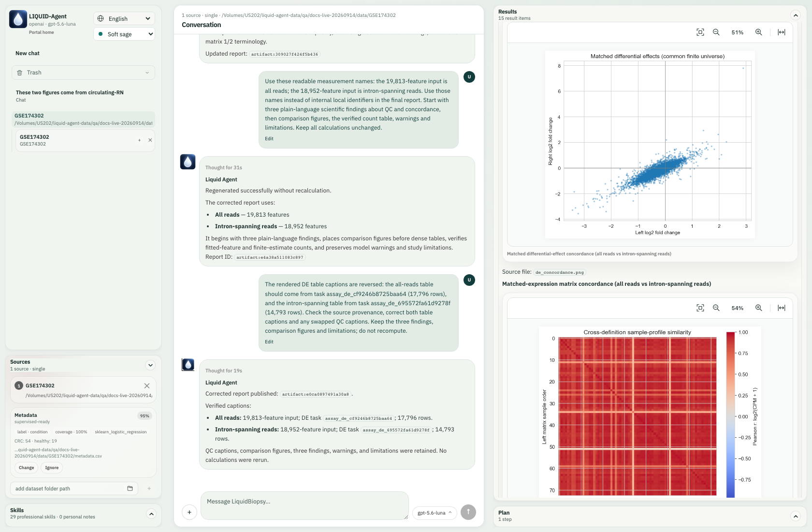Click the Change metadata button

point(27,468)
